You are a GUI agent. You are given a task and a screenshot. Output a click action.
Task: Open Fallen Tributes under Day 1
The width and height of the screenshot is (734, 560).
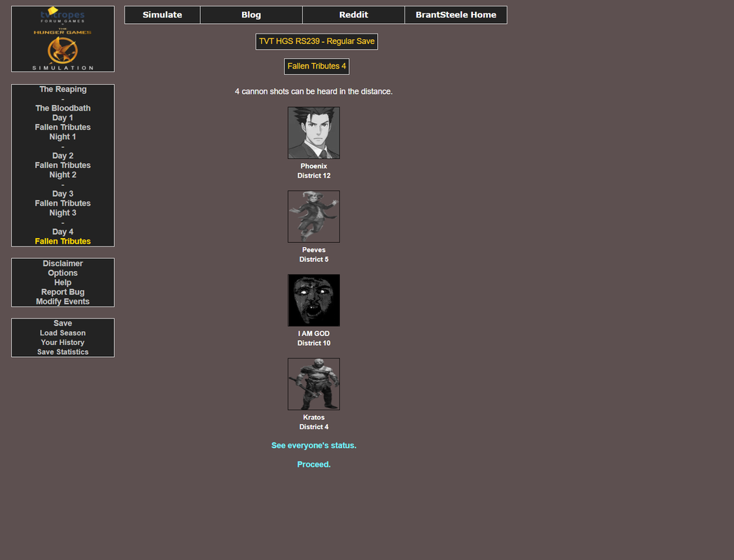pos(63,127)
